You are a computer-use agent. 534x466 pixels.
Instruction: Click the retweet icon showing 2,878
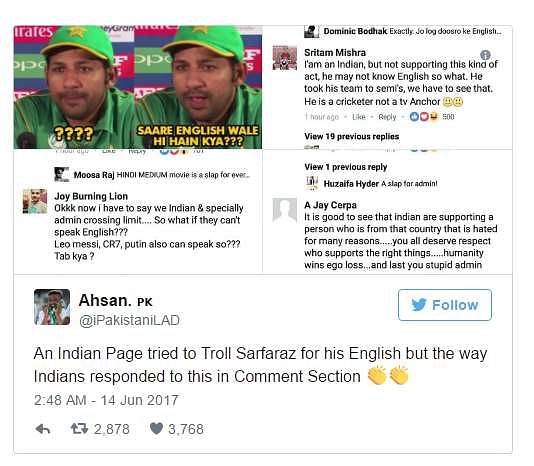(x=79, y=429)
